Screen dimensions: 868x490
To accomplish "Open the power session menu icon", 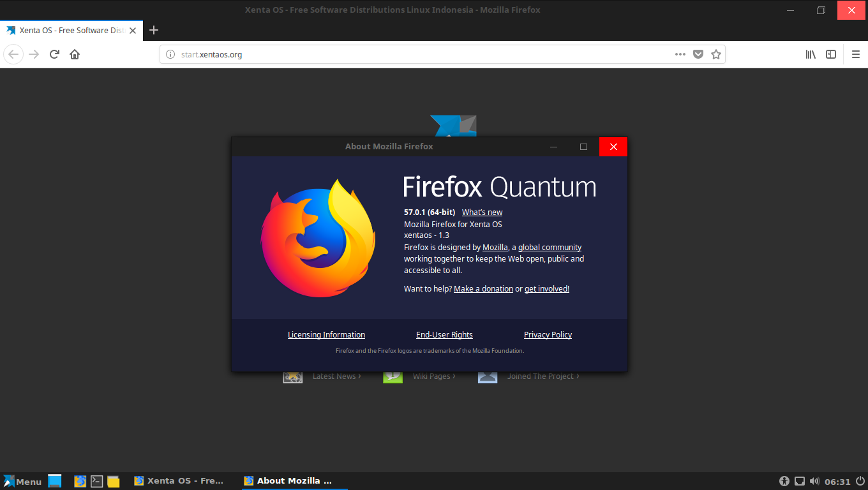I will pos(860,481).
